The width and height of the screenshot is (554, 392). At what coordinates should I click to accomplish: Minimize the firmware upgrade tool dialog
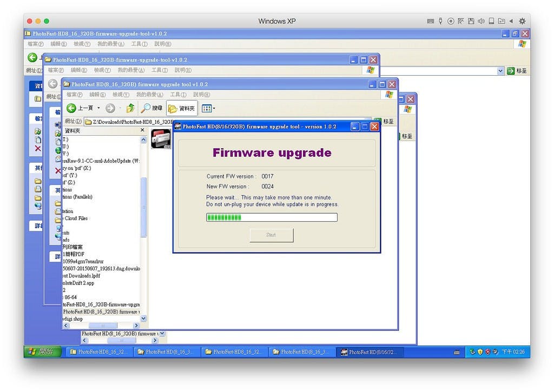pos(355,127)
